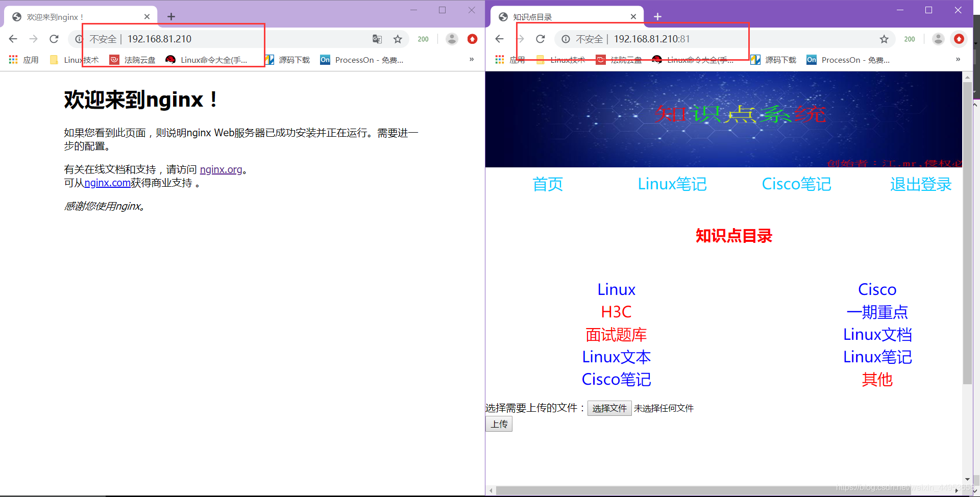
Task: Click the Google Translate icon in address bar
Action: 377,39
